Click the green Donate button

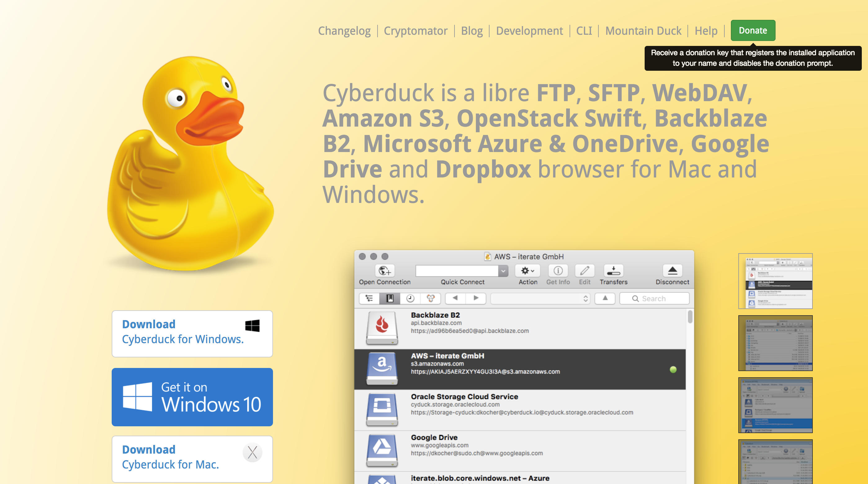pos(753,30)
